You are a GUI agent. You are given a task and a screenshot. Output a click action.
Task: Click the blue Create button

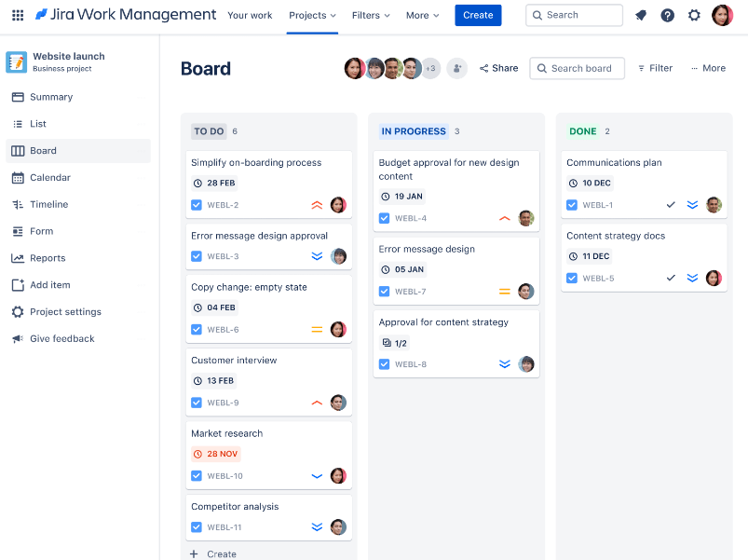(478, 15)
